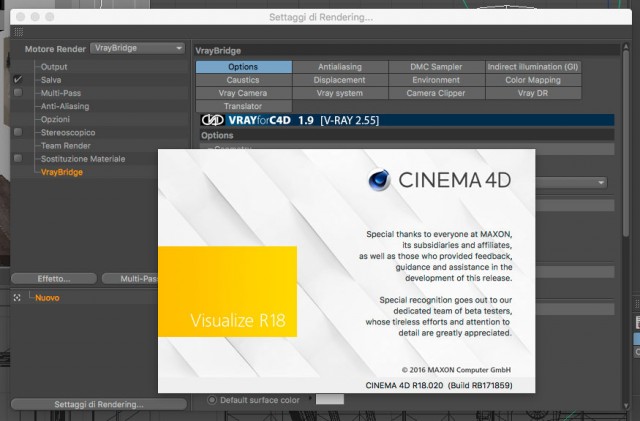Select Multi-Pass in settings list

pyautogui.click(x=60, y=93)
